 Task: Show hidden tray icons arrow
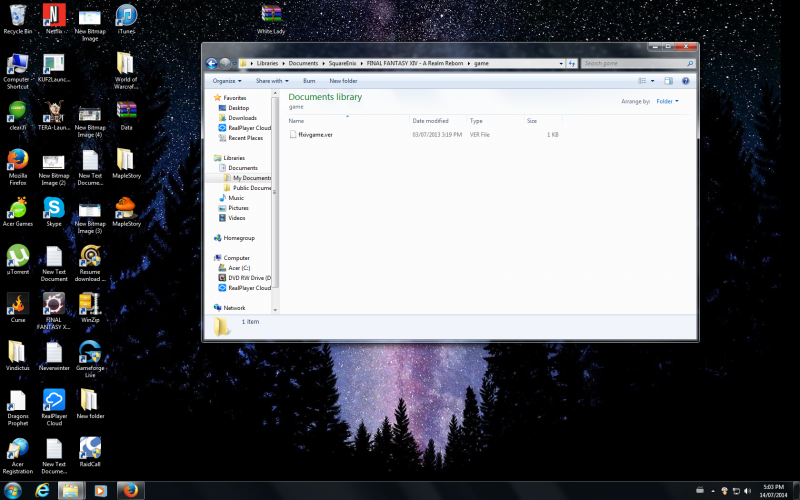coord(713,491)
